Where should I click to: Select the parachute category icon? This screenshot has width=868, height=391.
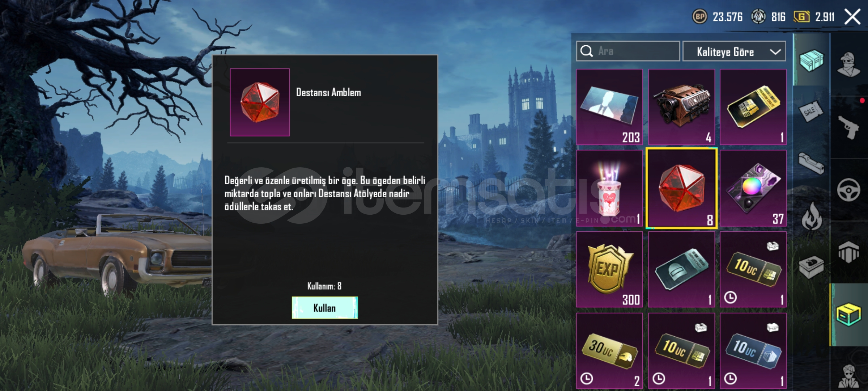click(x=848, y=252)
